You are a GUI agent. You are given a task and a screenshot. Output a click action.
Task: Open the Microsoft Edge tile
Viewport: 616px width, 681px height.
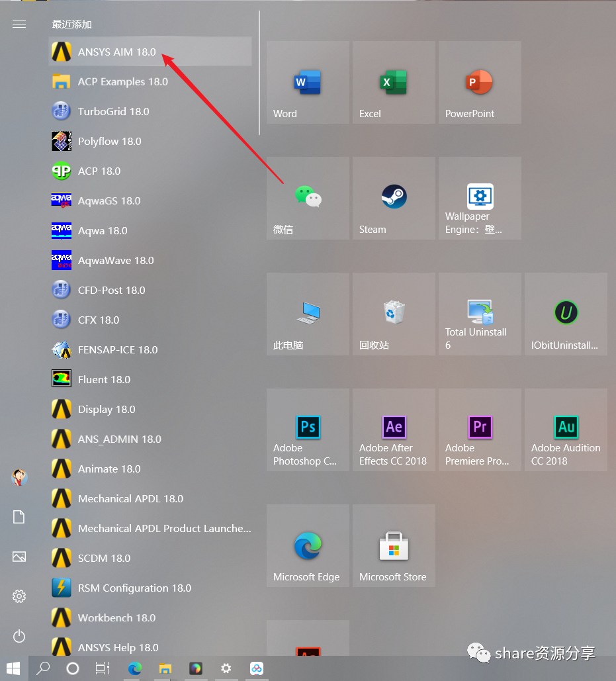click(308, 545)
